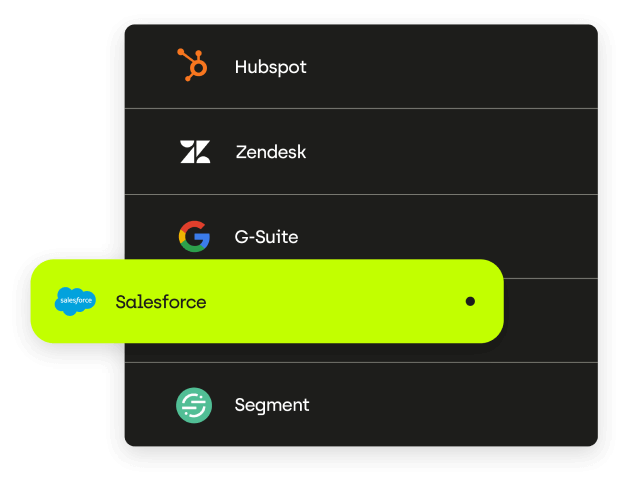This screenshot has width=628, height=486.
Task: Click the green Segment circle logo
Action: [194, 405]
